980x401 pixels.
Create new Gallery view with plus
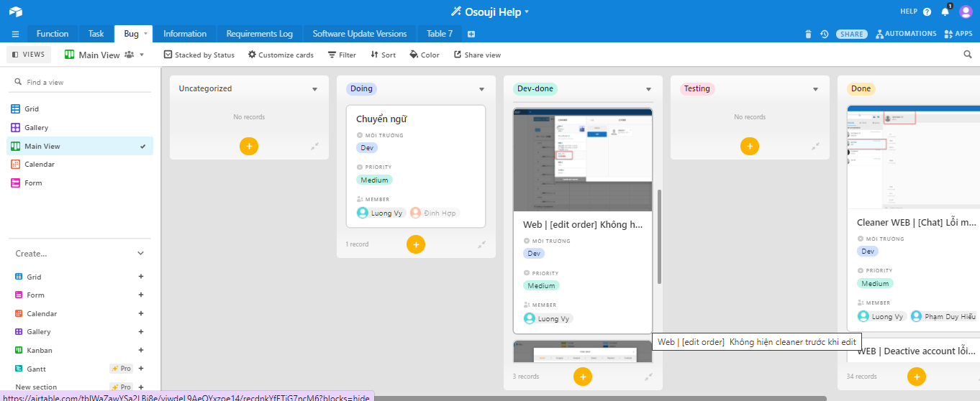(x=141, y=332)
